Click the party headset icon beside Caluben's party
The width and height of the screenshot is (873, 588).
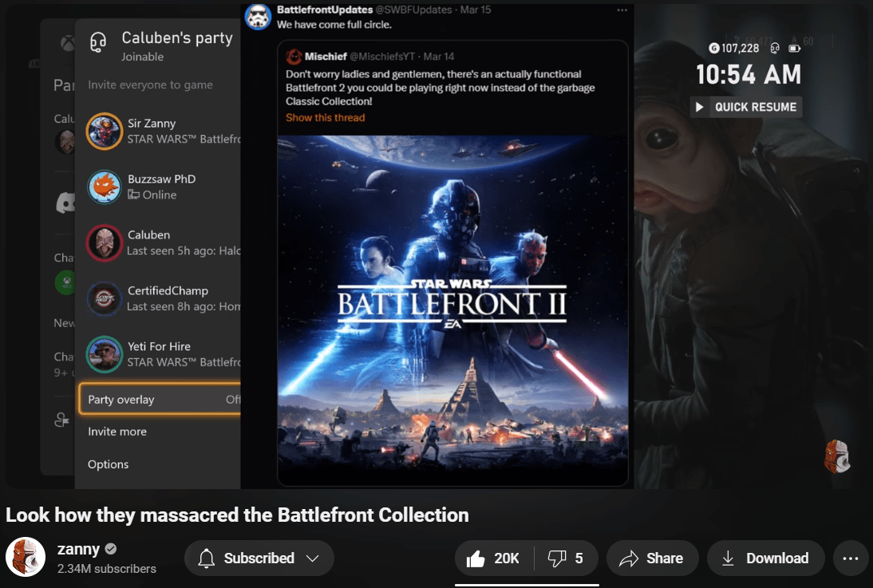[98, 42]
